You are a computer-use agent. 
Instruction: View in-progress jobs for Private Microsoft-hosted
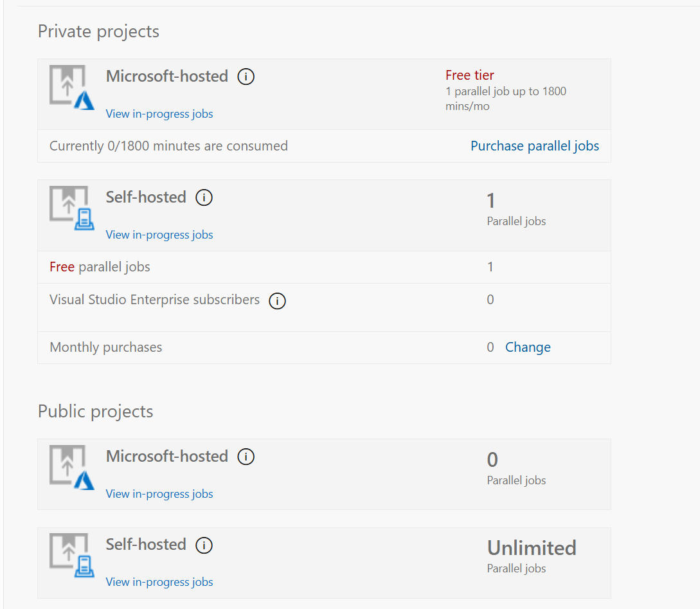[x=159, y=114]
